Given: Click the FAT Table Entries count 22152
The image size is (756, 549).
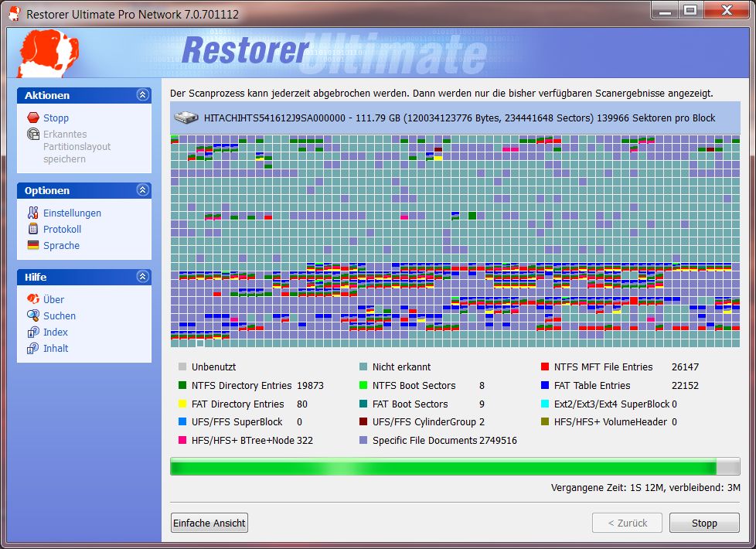Looking at the screenshot, I should coord(685,385).
